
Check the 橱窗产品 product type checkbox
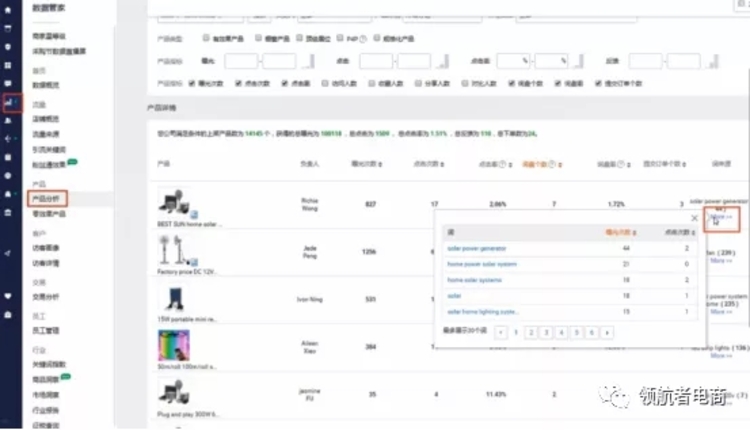(x=256, y=38)
